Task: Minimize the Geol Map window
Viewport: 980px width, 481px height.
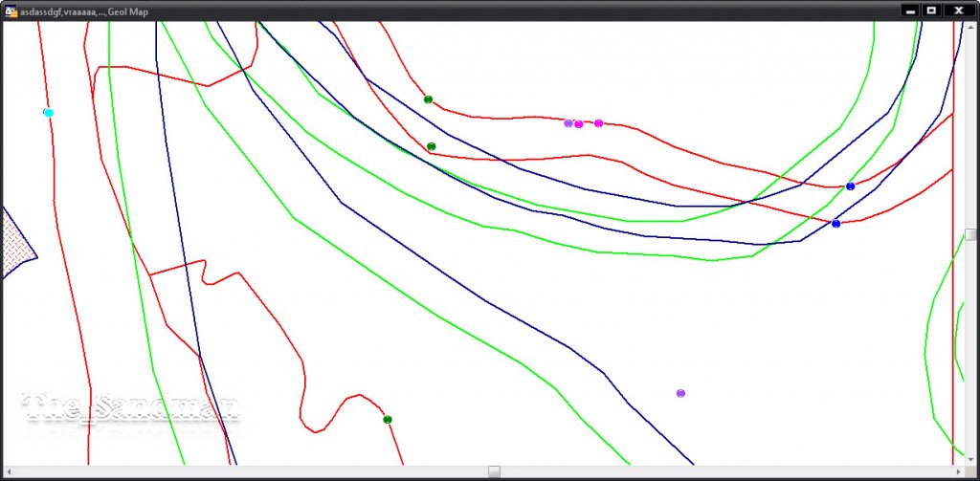Action: coord(909,11)
